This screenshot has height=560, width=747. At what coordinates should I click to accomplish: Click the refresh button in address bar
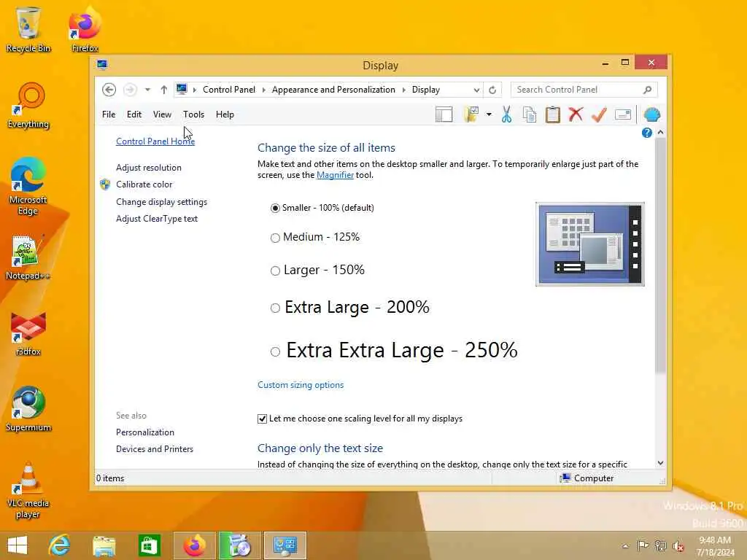492,90
